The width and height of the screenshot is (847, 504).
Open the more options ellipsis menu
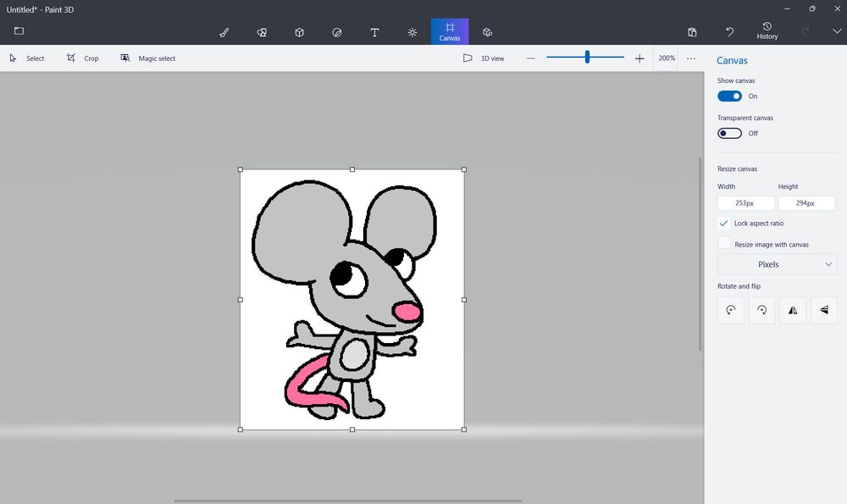(691, 58)
